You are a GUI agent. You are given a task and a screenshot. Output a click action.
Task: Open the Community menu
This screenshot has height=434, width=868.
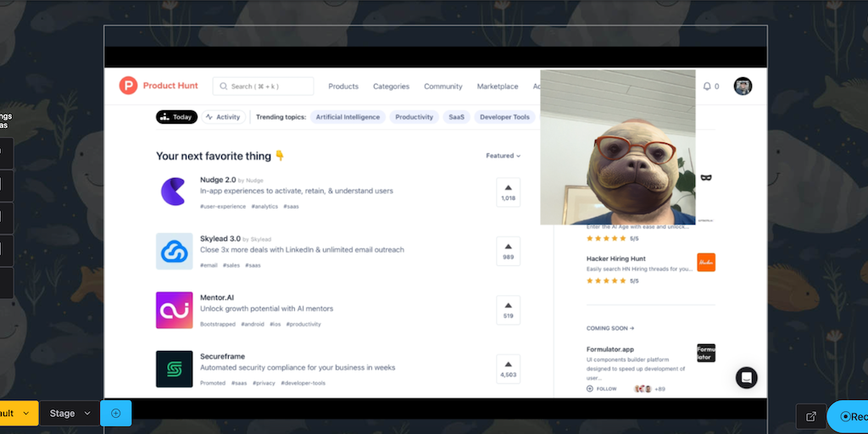[x=442, y=86]
